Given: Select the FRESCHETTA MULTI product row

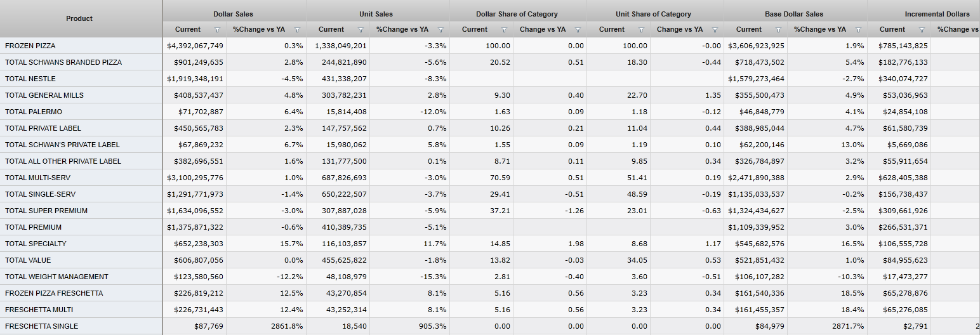Looking at the screenshot, I should tap(39, 310).
